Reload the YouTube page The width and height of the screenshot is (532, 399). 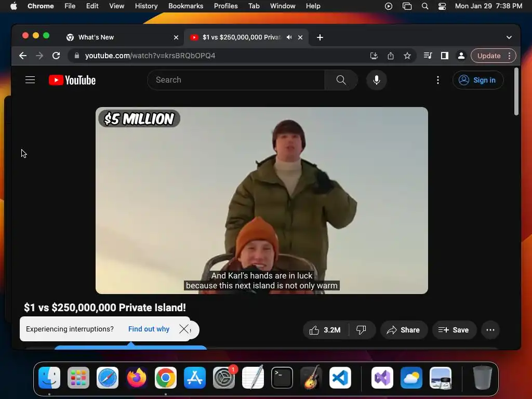click(56, 56)
